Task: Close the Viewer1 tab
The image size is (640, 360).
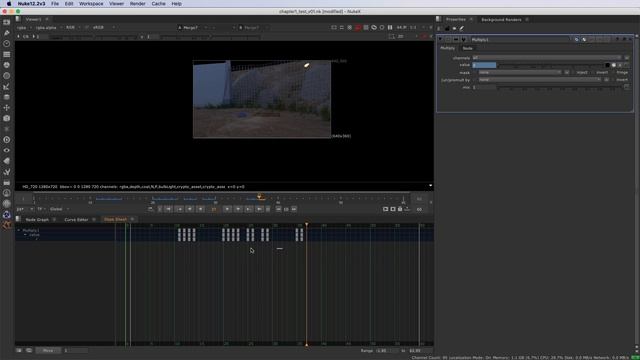Action: click(x=47, y=19)
